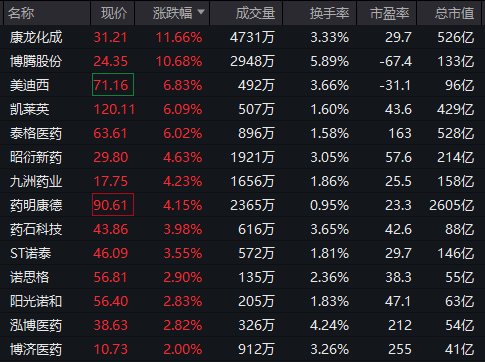Viewport: 485px width, 362px height.
Task: Select the 九洲药业 stock name
Action: pyautogui.click(x=36, y=181)
